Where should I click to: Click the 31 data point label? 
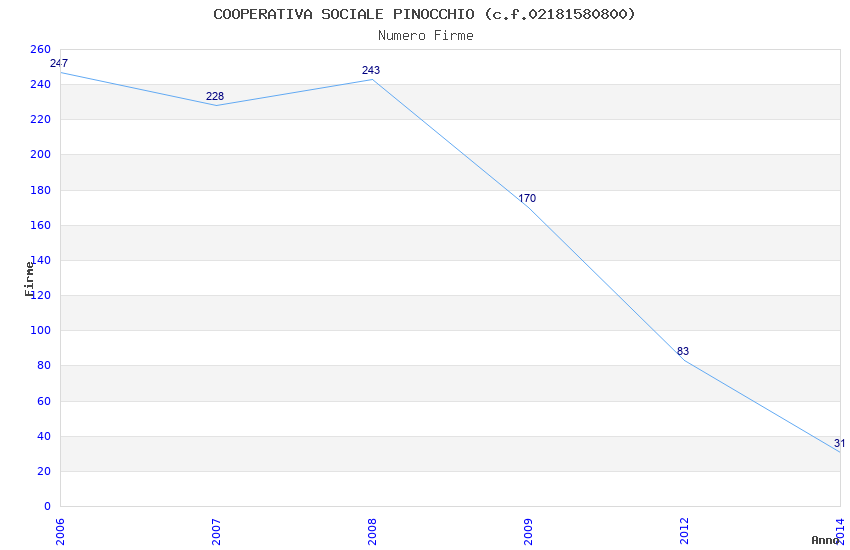839,443
